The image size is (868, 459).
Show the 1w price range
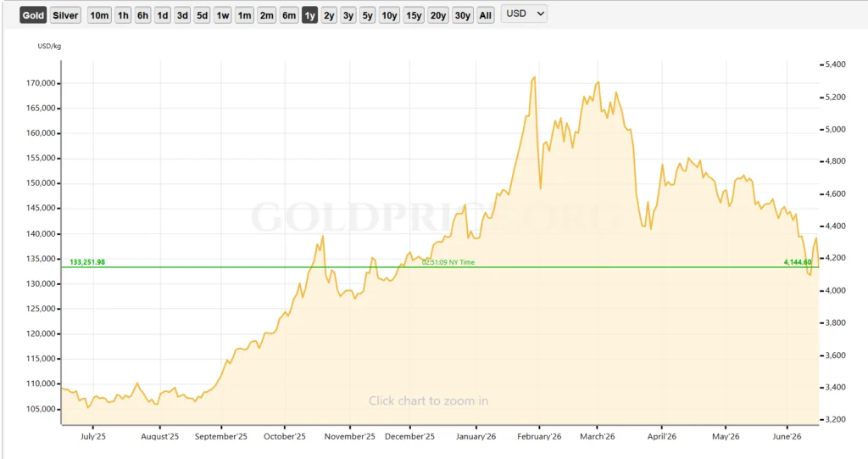click(x=223, y=15)
